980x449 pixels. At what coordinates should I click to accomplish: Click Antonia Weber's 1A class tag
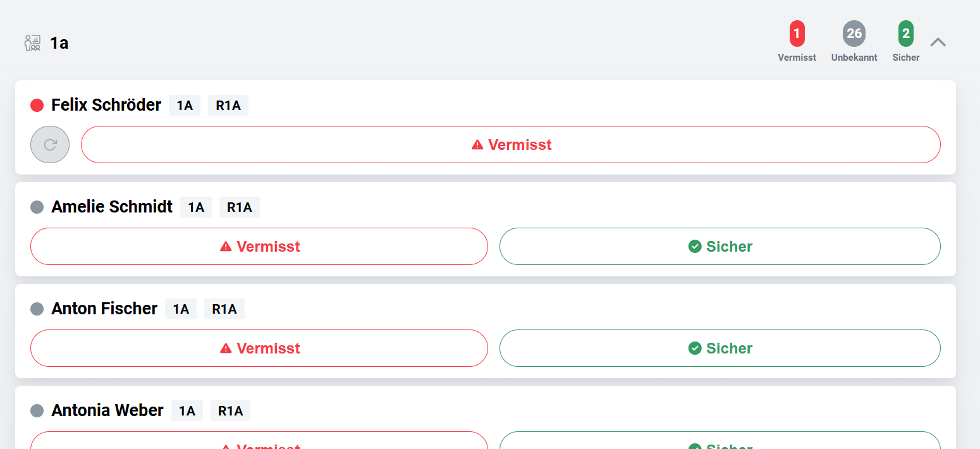(x=187, y=411)
